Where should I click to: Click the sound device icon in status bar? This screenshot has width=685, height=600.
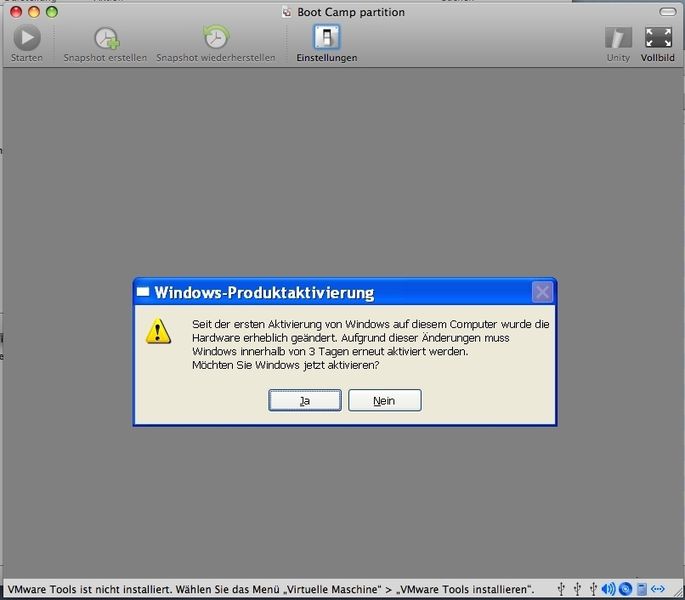608,589
